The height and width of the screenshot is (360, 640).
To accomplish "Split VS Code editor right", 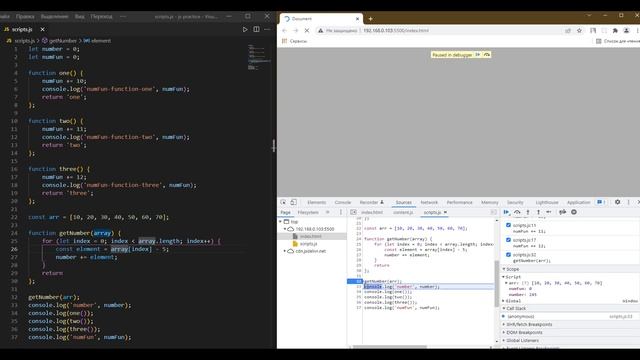I will pos(256,29).
